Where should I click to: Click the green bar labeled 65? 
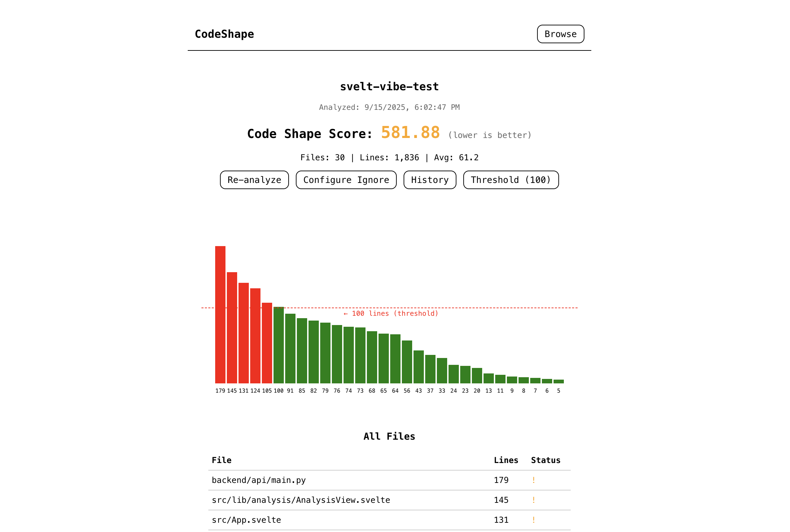click(384, 358)
